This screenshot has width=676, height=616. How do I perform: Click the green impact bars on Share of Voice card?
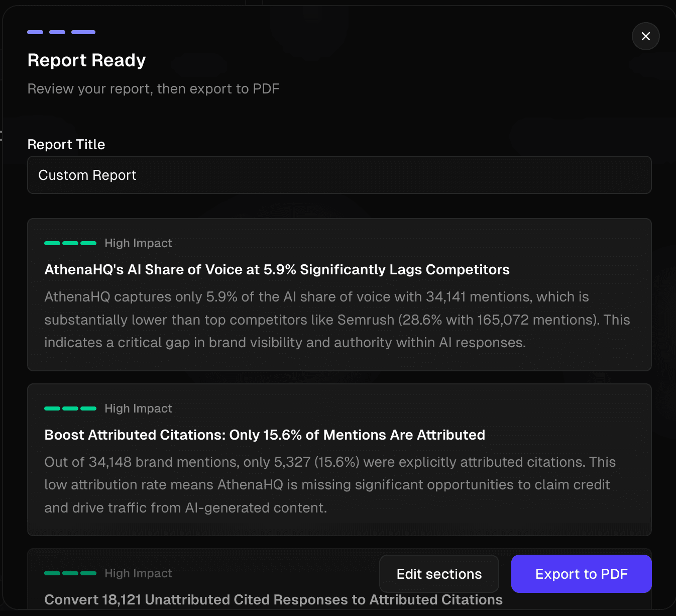[x=70, y=243]
